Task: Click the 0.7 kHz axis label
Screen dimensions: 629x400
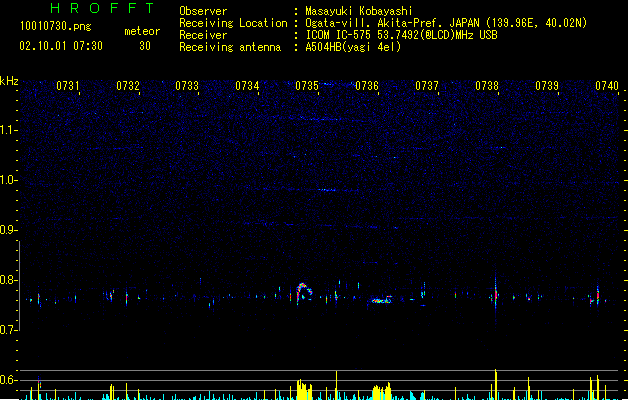Action: [8, 330]
